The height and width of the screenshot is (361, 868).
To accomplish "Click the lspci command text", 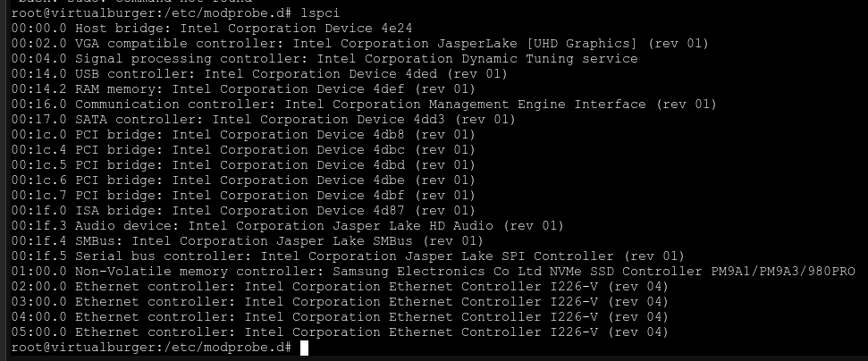I will pos(318,13).
